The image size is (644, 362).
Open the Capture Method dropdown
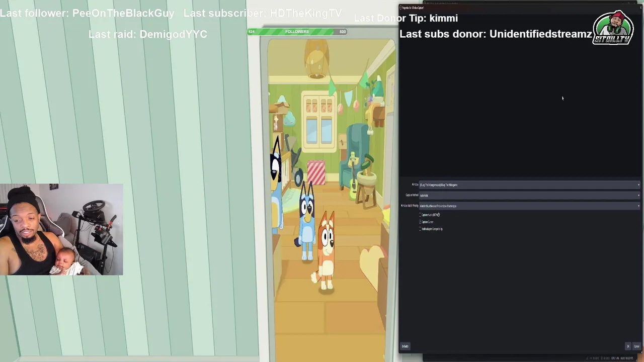click(529, 196)
